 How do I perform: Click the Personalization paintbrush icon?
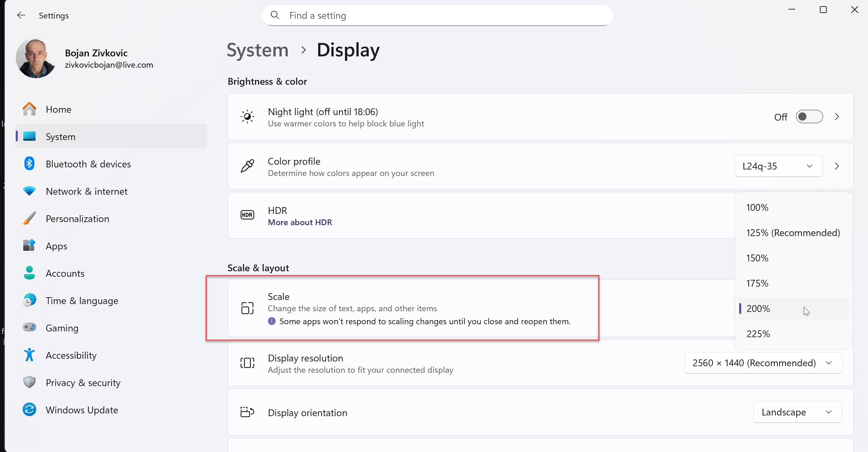tap(29, 219)
